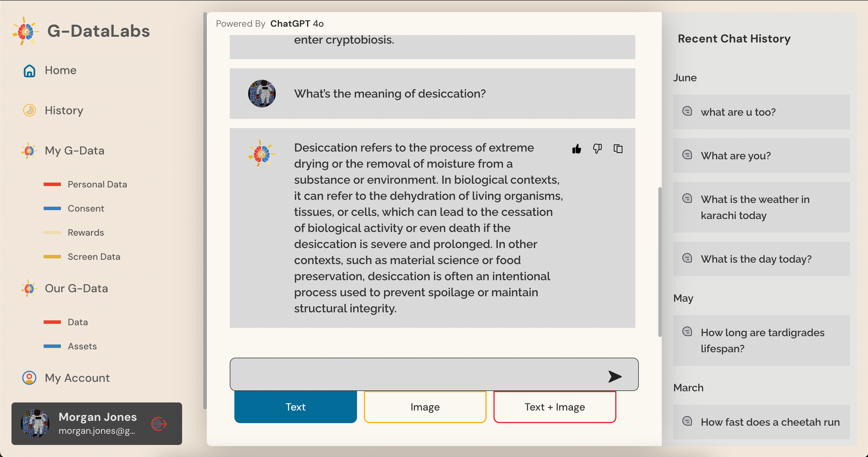Click the thumbs up icon on response

coord(576,148)
